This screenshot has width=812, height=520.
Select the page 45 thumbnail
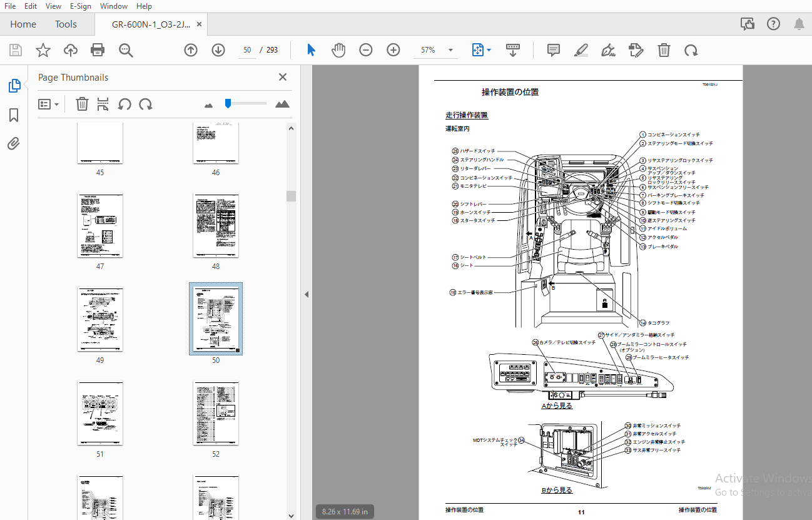pos(100,144)
